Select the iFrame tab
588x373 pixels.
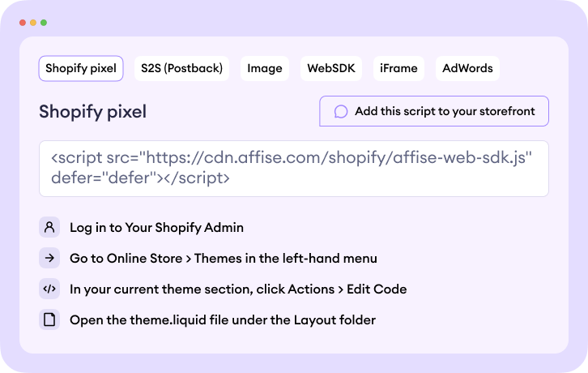click(x=398, y=68)
